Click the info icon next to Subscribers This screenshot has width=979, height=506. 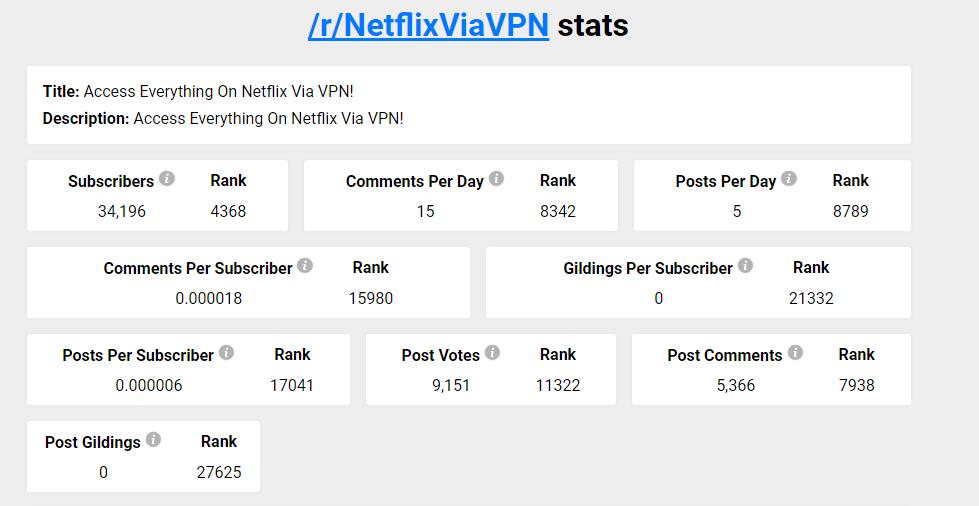click(x=167, y=179)
